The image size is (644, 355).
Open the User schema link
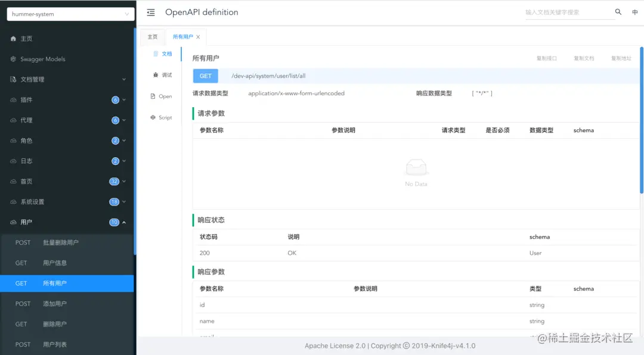[535, 253]
